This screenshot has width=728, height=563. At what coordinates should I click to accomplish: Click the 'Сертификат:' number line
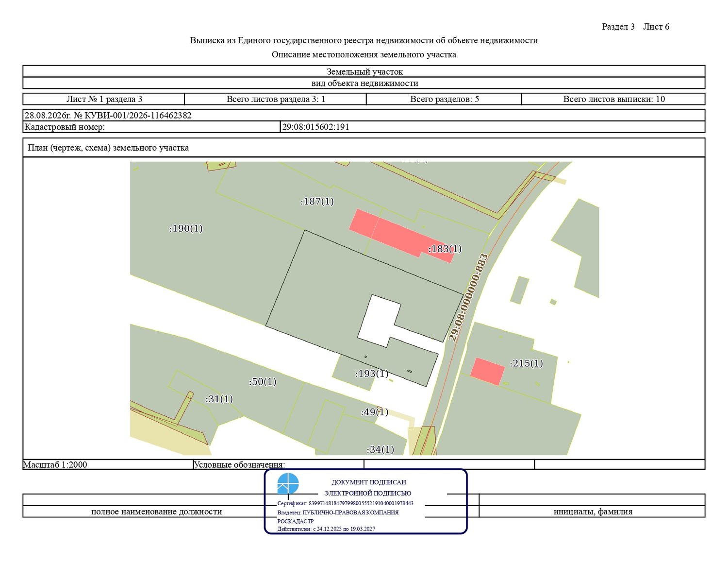click(346, 504)
